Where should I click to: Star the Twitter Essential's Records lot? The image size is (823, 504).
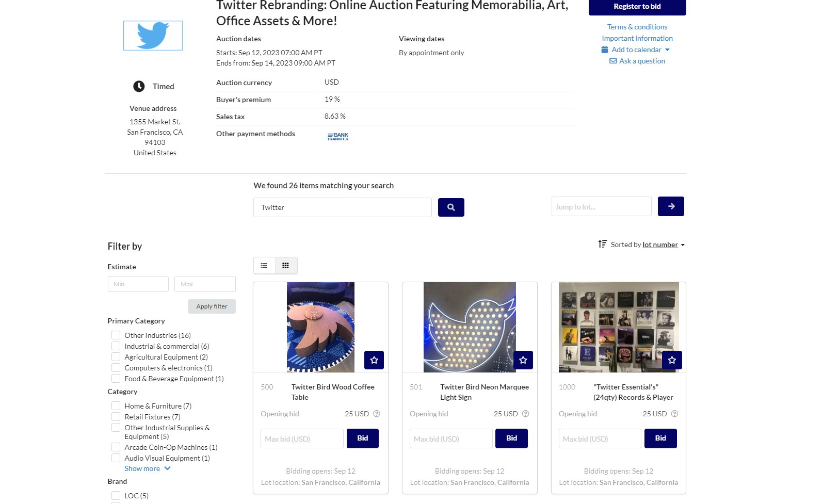(672, 360)
